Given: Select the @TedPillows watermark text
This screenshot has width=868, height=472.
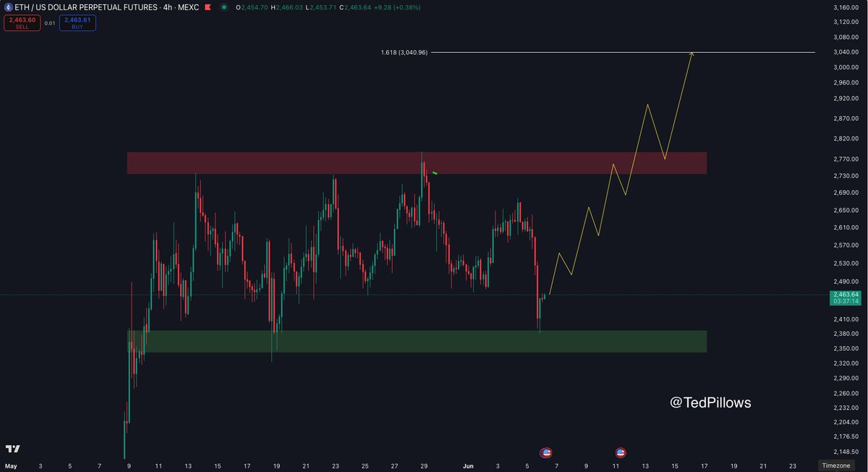Looking at the screenshot, I should click(x=710, y=403).
